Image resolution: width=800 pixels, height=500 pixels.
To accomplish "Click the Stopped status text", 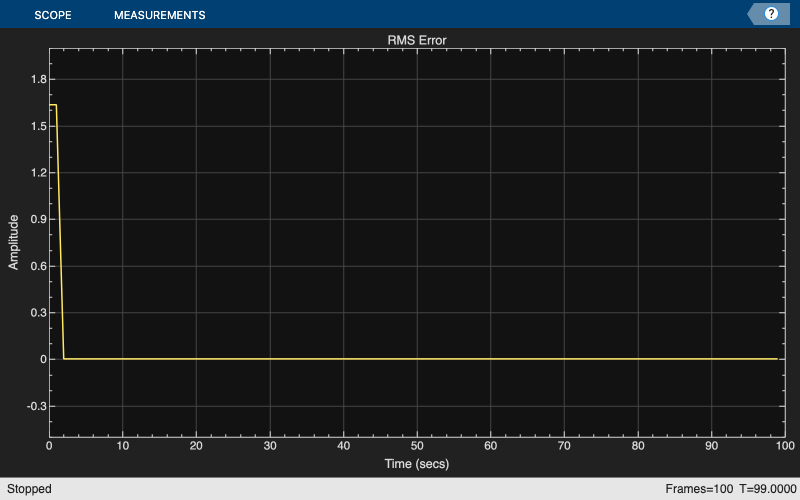I will 28,489.
